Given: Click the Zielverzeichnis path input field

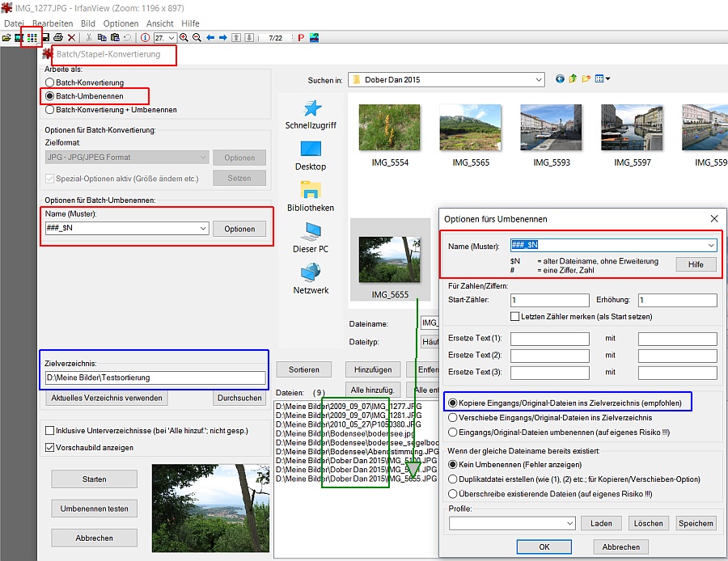Looking at the screenshot, I should [154, 378].
